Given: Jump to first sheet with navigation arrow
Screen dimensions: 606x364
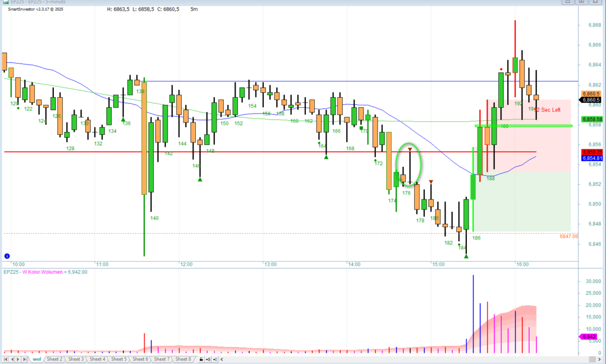Looking at the screenshot, I should [5, 359].
